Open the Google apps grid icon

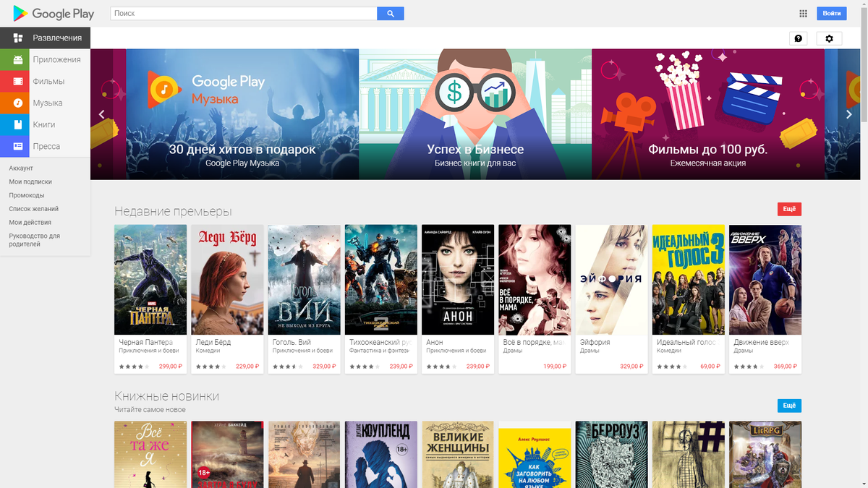point(803,13)
